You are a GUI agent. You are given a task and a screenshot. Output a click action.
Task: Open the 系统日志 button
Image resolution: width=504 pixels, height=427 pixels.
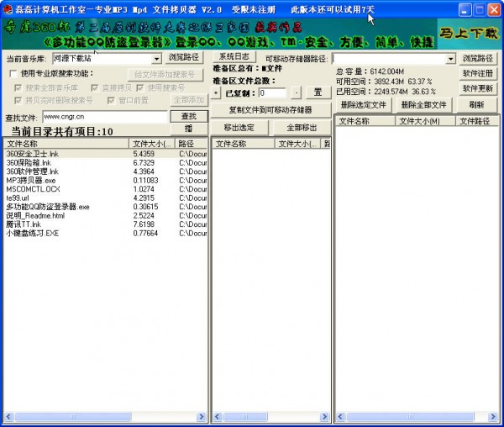point(234,56)
